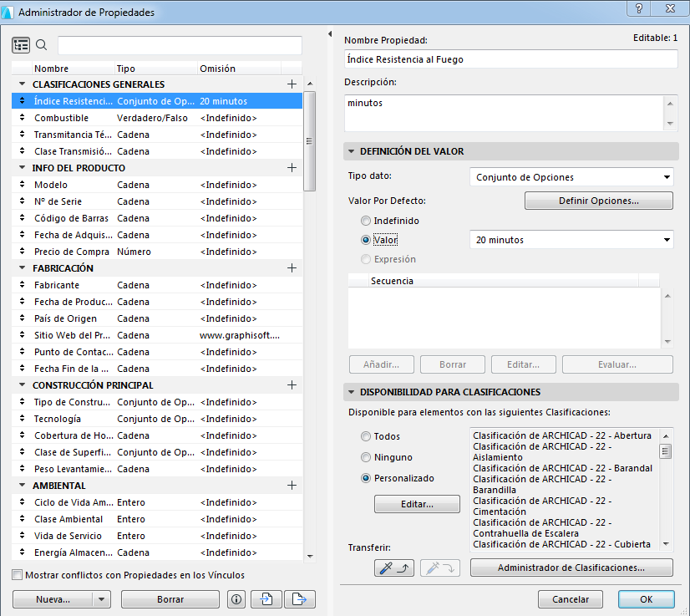The width and height of the screenshot is (690, 616).
Task: Grab reorder handle of País de Origen row
Action: click(22, 318)
